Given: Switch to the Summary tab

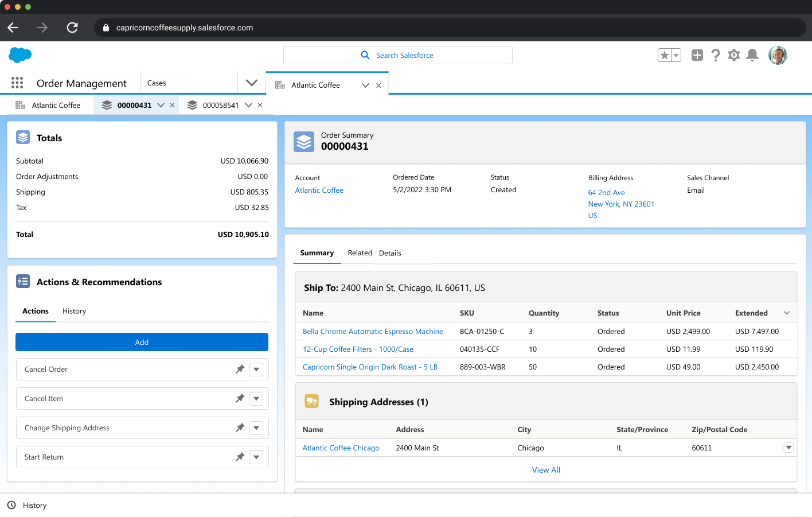Looking at the screenshot, I should (x=317, y=253).
